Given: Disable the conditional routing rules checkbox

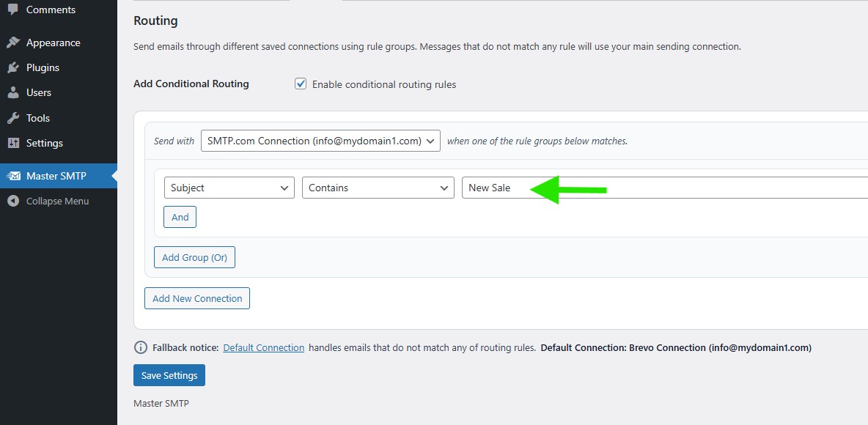Looking at the screenshot, I should tap(301, 84).
